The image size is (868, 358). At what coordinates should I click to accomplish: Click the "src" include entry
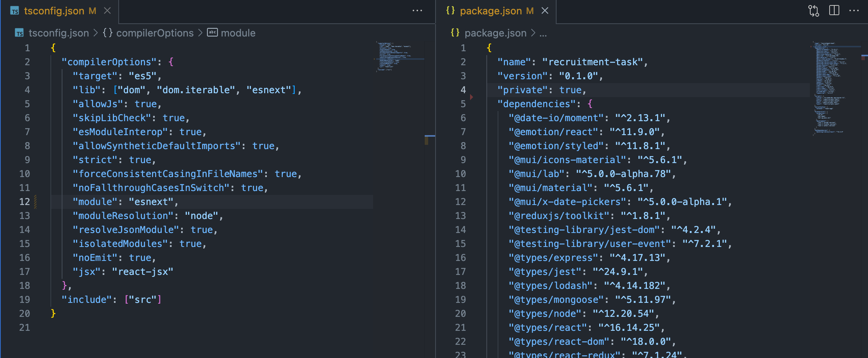pos(143,300)
